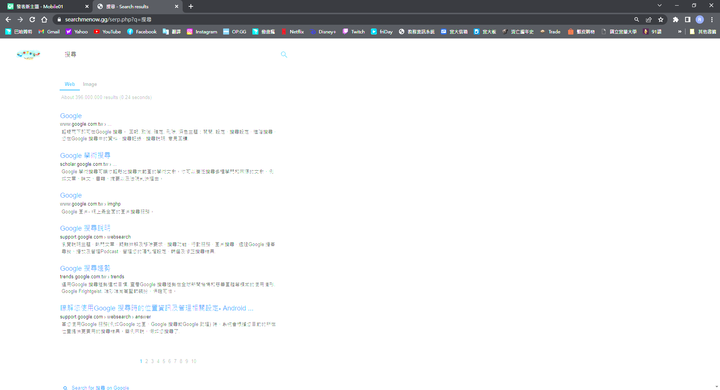Open the trends.google.com result title link
This screenshot has width=720, height=390.
pos(85,268)
